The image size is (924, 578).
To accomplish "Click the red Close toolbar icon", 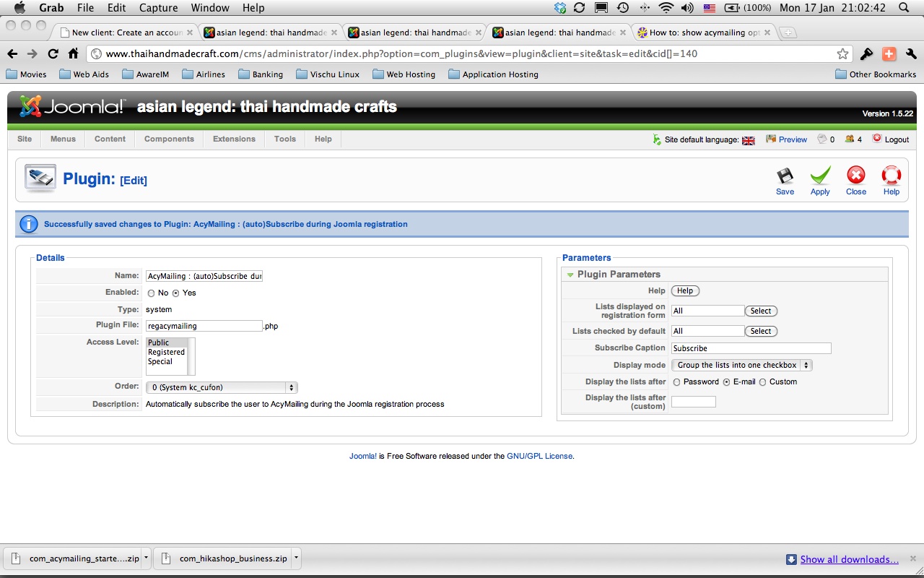I will [x=856, y=176].
